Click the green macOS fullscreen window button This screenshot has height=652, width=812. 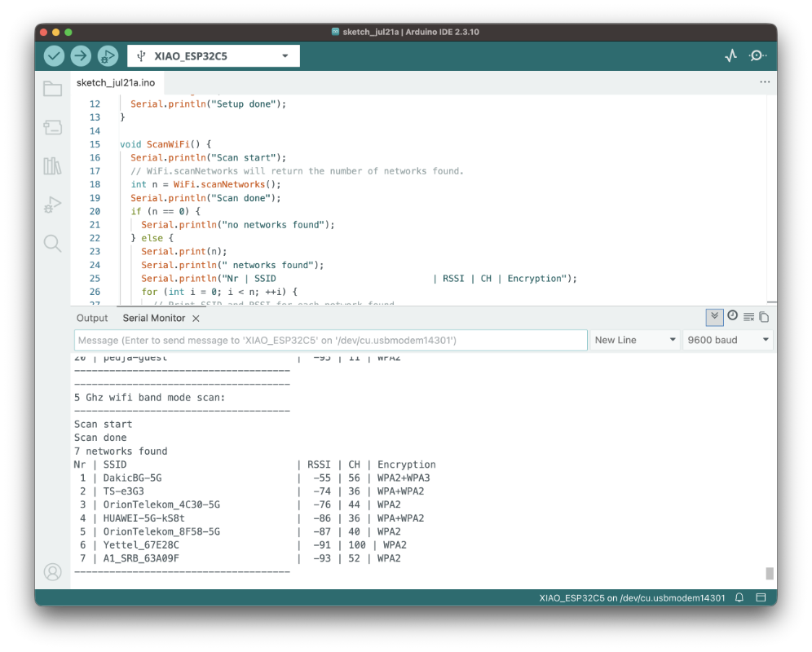click(68, 32)
